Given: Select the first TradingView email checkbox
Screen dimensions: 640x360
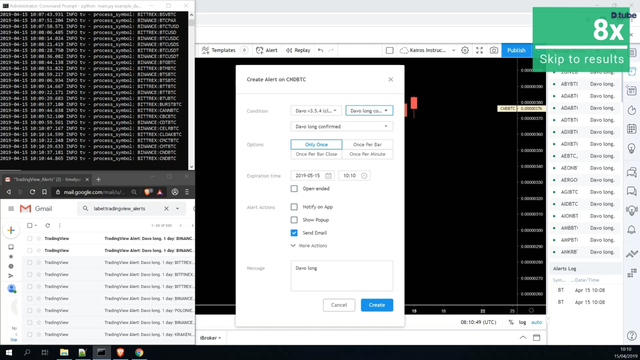Looking at the screenshot, I should tap(29, 238).
